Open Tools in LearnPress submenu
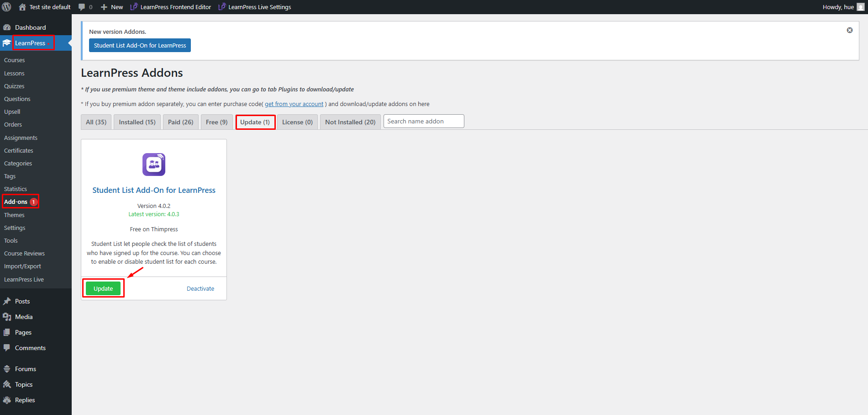This screenshot has width=868, height=415. [x=11, y=240]
